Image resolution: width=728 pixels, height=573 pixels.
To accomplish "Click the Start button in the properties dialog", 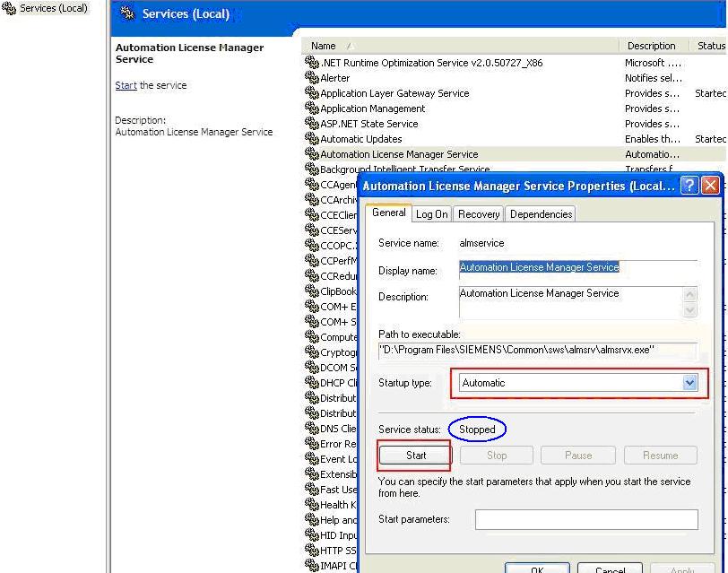I will [415, 455].
